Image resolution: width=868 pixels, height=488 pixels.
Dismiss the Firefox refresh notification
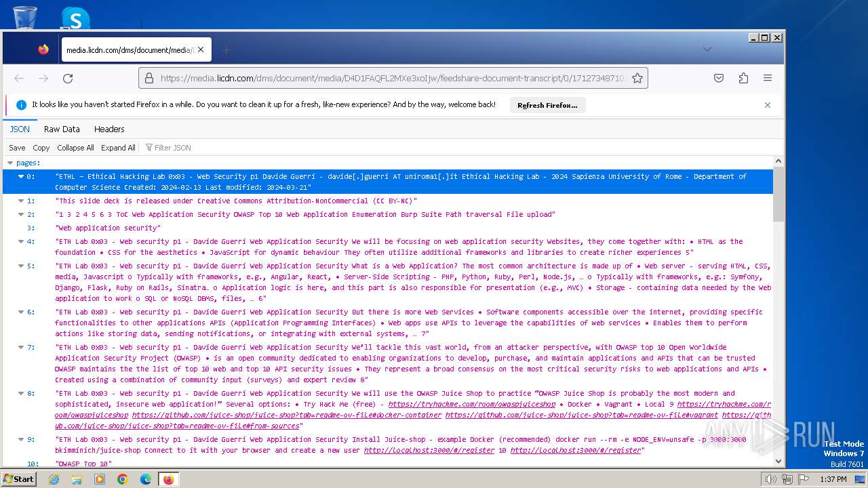pyautogui.click(x=768, y=105)
